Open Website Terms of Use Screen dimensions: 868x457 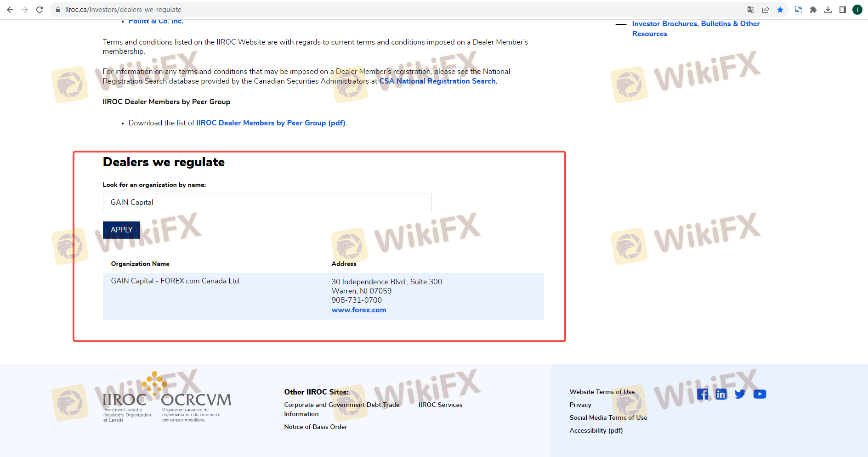click(x=602, y=392)
